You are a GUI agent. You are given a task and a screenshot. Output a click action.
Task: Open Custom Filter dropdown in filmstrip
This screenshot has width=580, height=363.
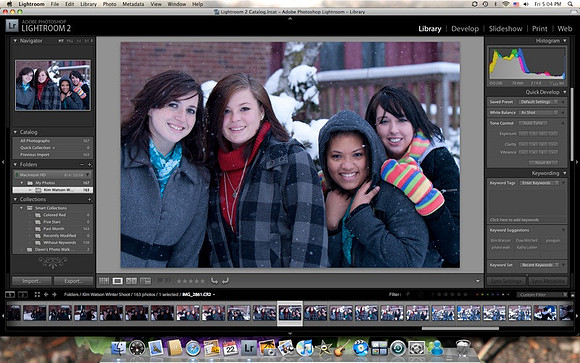(x=541, y=295)
